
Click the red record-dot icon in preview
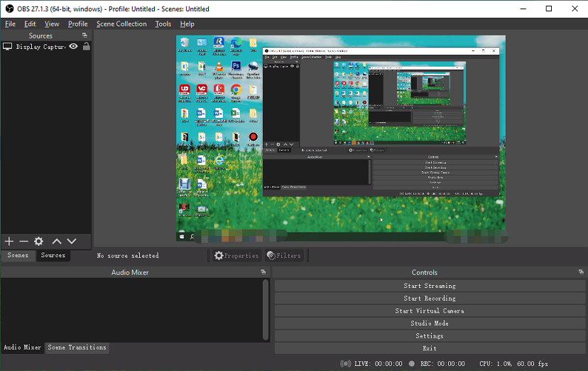253,139
